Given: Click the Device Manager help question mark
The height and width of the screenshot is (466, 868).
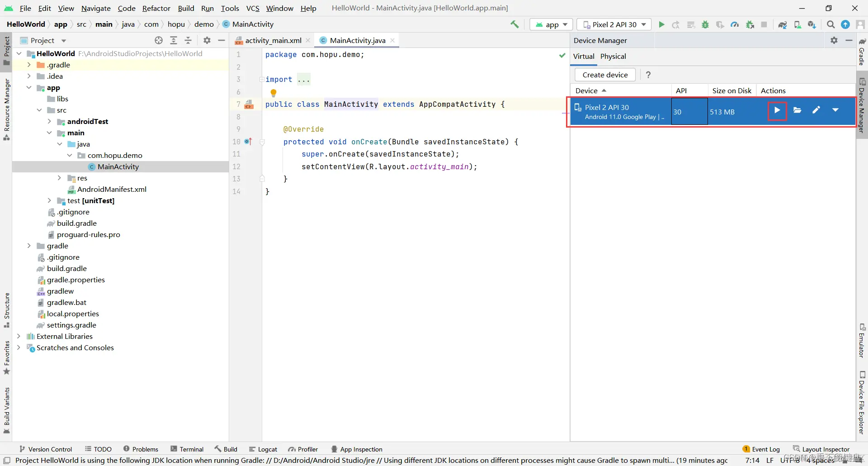Looking at the screenshot, I should 648,75.
